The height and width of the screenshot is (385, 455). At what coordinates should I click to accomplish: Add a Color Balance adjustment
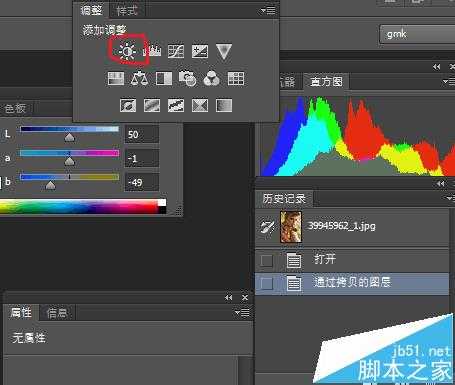[139, 79]
